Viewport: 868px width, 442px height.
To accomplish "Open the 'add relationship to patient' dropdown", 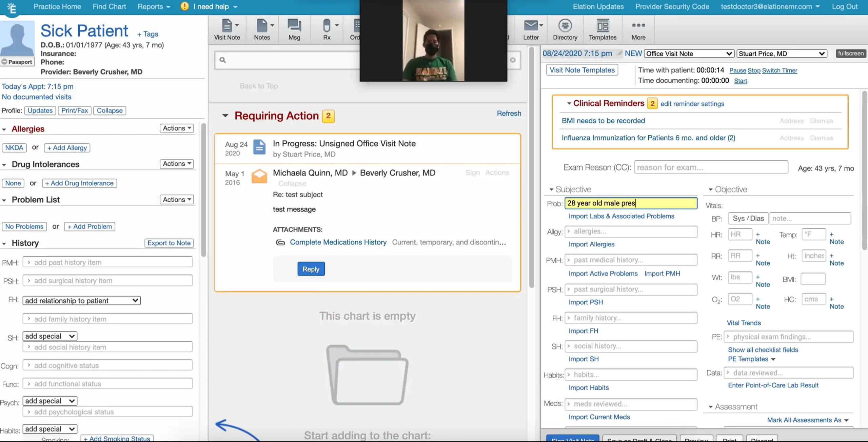I will coord(81,300).
